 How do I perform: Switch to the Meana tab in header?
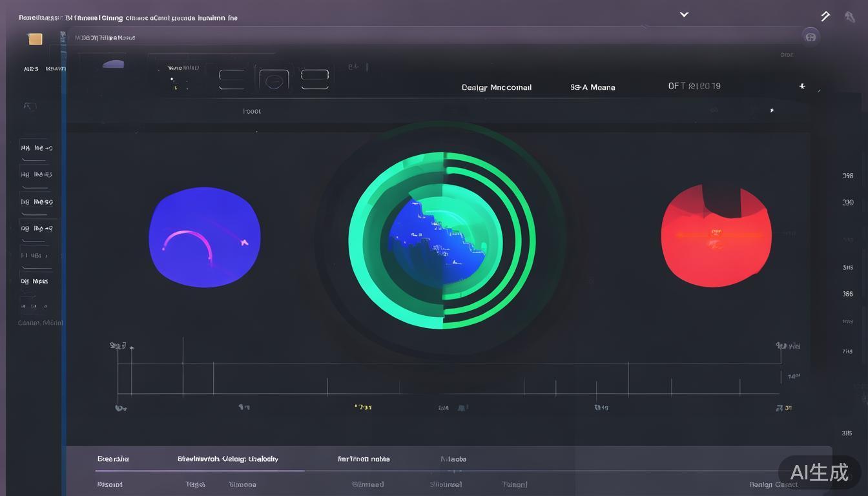[x=593, y=87]
